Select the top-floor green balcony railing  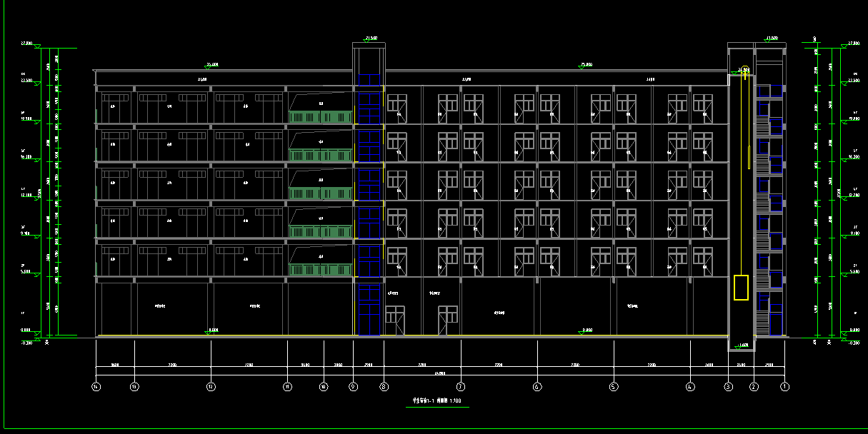pos(321,117)
